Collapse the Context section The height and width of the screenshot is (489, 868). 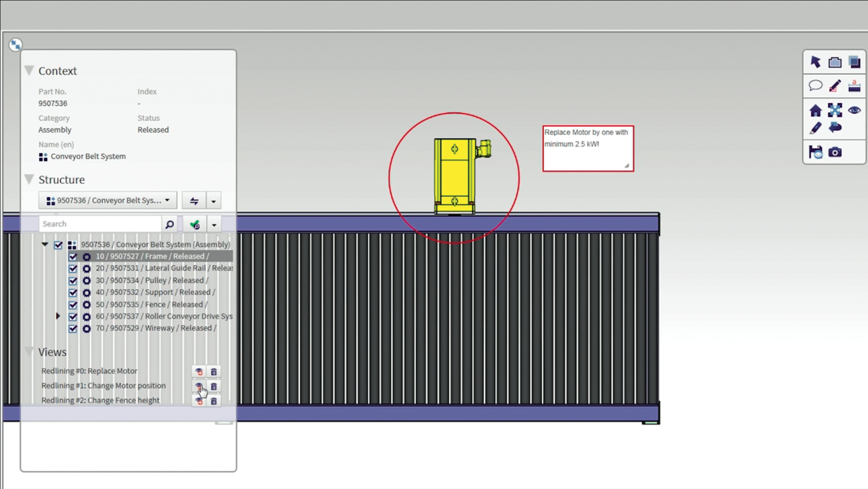tap(29, 71)
